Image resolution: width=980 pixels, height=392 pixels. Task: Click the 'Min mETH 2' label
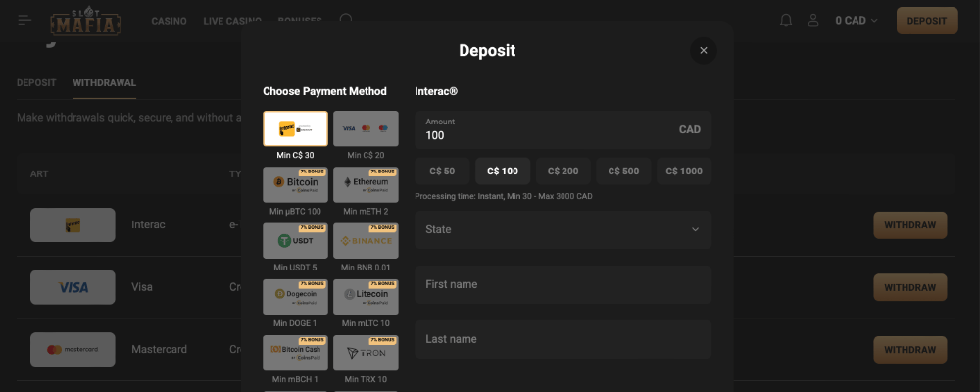[x=366, y=212]
